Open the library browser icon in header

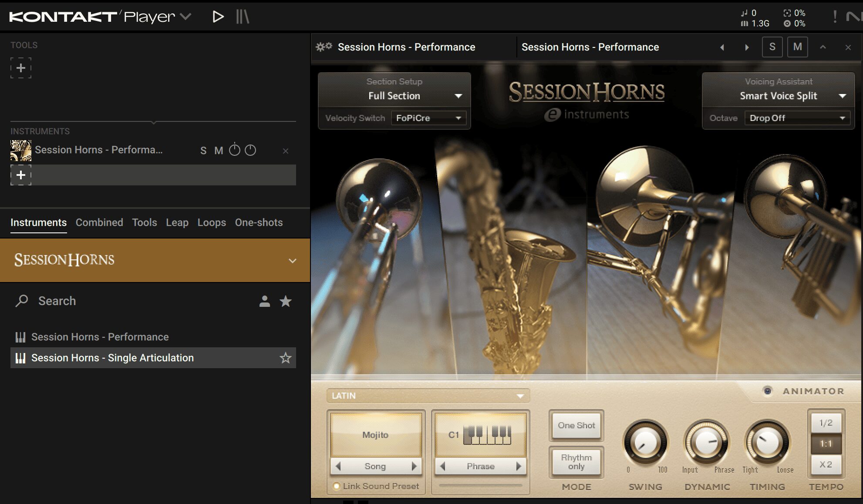click(243, 17)
